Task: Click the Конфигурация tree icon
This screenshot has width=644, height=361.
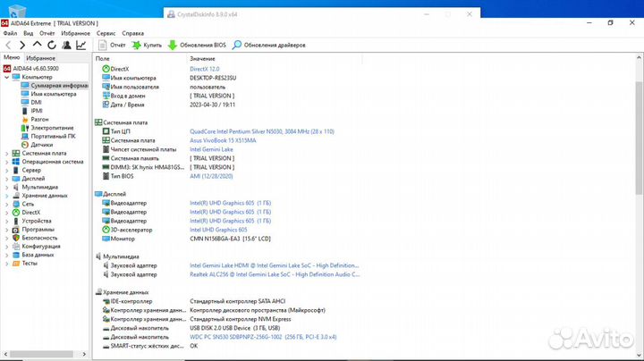Action: (16, 247)
